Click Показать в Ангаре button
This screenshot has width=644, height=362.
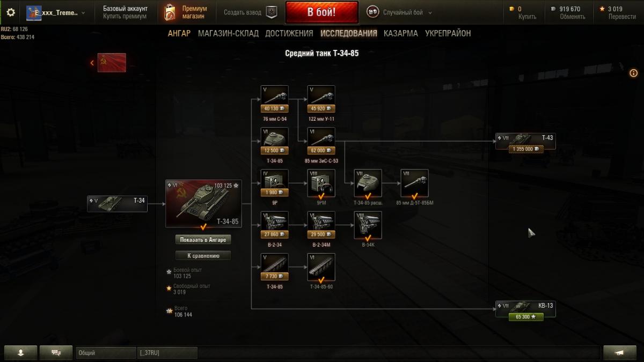click(x=203, y=240)
